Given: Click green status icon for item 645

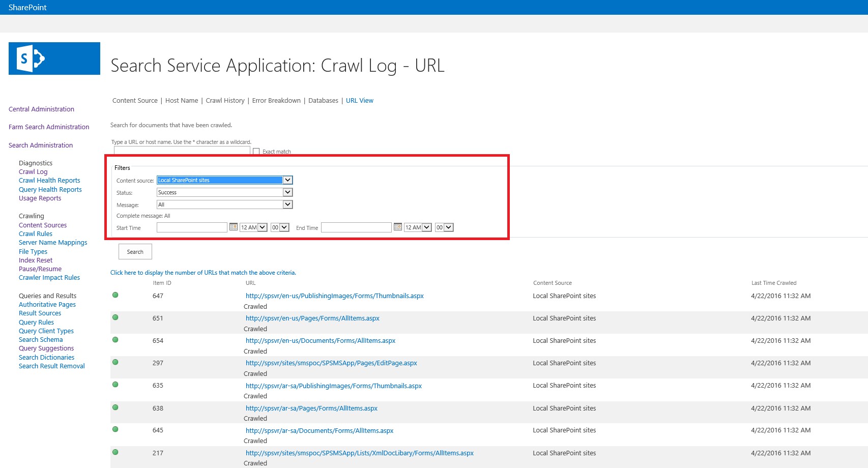Looking at the screenshot, I should pyautogui.click(x=115, y=429).
